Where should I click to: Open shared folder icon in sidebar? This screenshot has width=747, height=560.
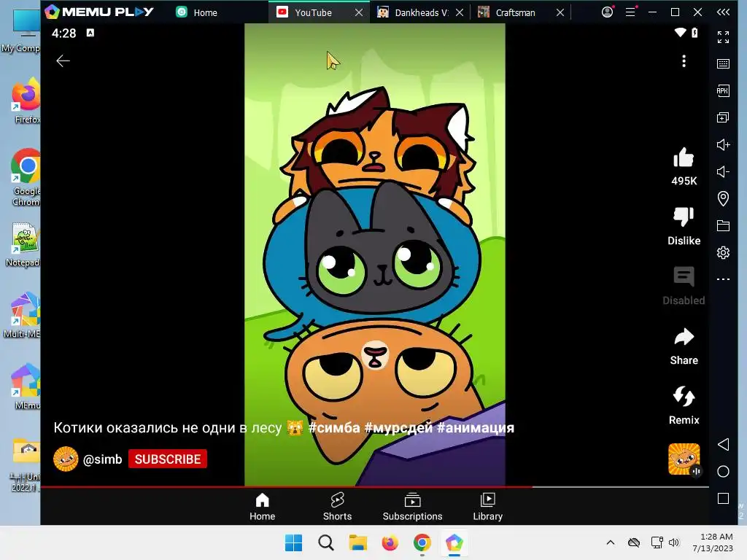point(723,226)
